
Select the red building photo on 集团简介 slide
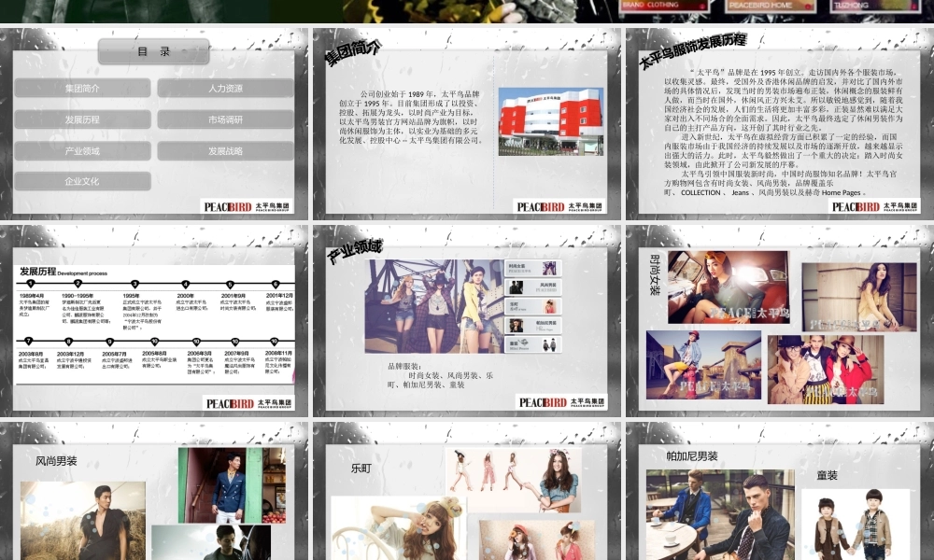tap(551, 121)
